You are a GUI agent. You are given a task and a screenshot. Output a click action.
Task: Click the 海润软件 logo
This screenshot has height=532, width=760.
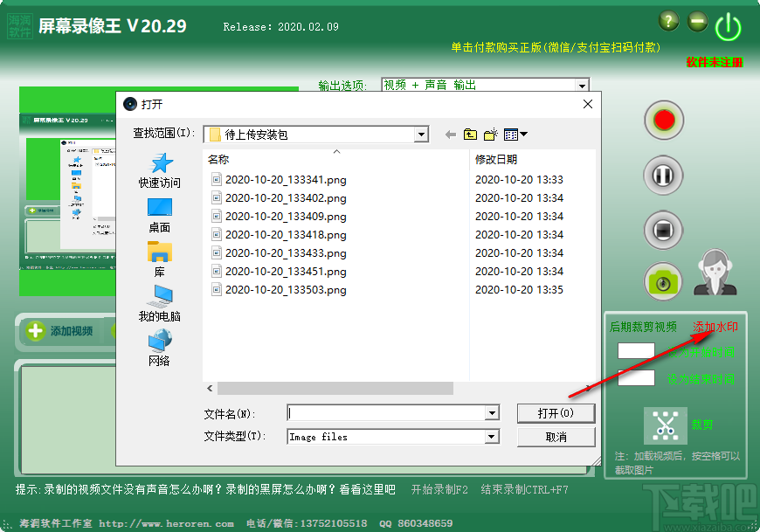pos(20,26)
